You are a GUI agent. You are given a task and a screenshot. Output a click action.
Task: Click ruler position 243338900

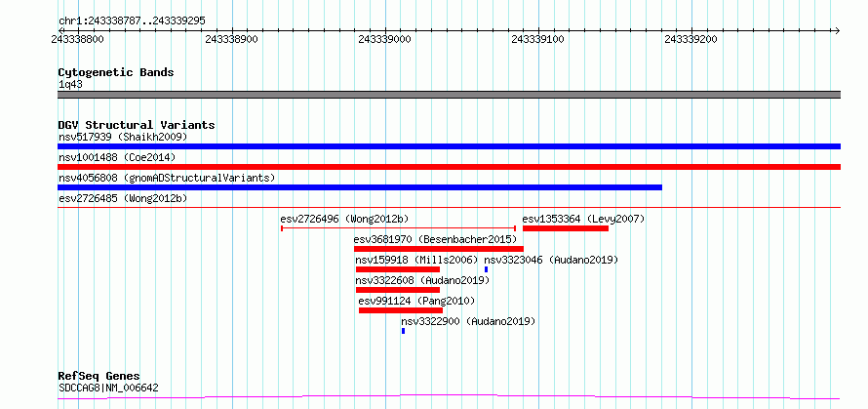coord(231,39)
